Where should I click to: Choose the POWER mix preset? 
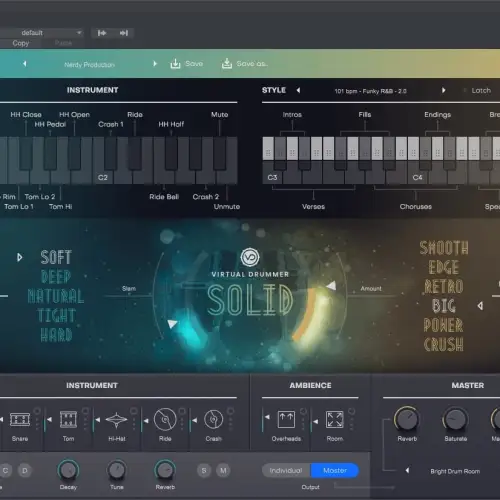coord(443,325)
